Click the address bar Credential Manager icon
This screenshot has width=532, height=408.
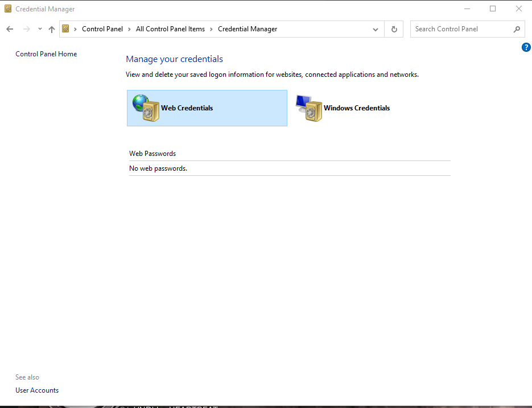pos(66,28)
